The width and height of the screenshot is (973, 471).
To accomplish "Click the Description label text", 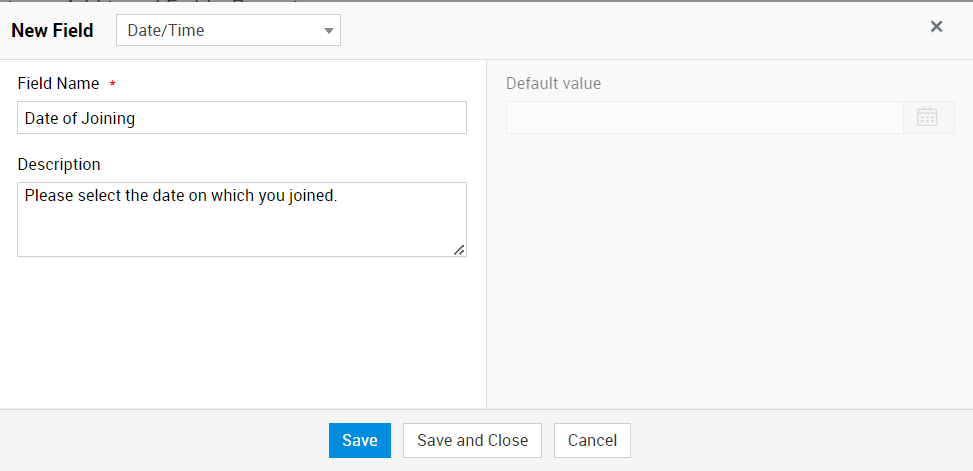I will click(x=59, y=164).
